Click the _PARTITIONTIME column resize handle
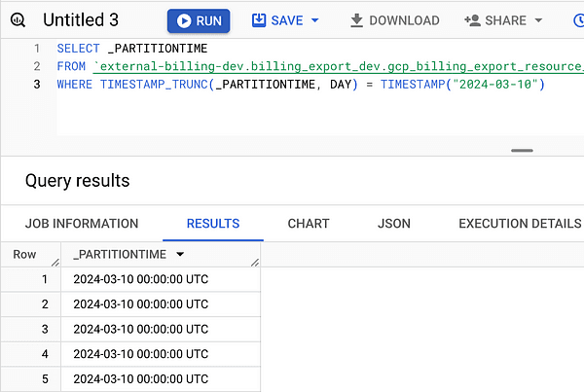584x392 pixels. coord(255,263)
